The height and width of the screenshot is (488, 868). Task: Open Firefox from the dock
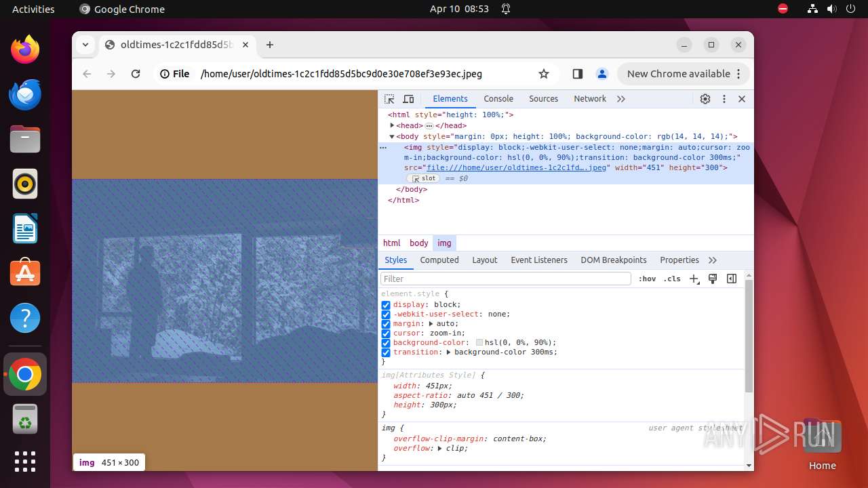(x=25, y=49)
